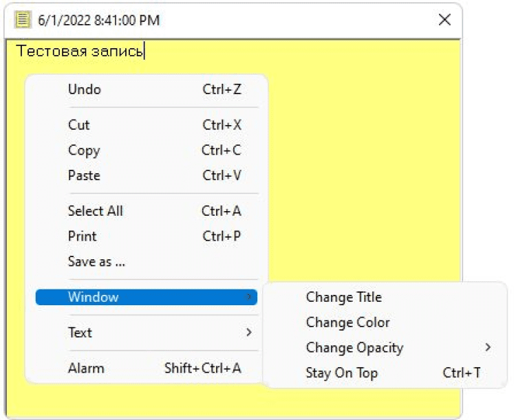This screenshot has width=516, height=420.
Task: Choose Select All menu entry
Action: [x=95, y=211]
